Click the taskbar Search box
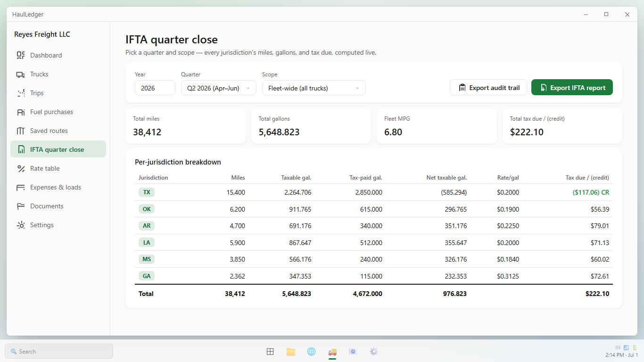Image resolution: width=644 pixels, height=362 pixels. pos(59,351)
